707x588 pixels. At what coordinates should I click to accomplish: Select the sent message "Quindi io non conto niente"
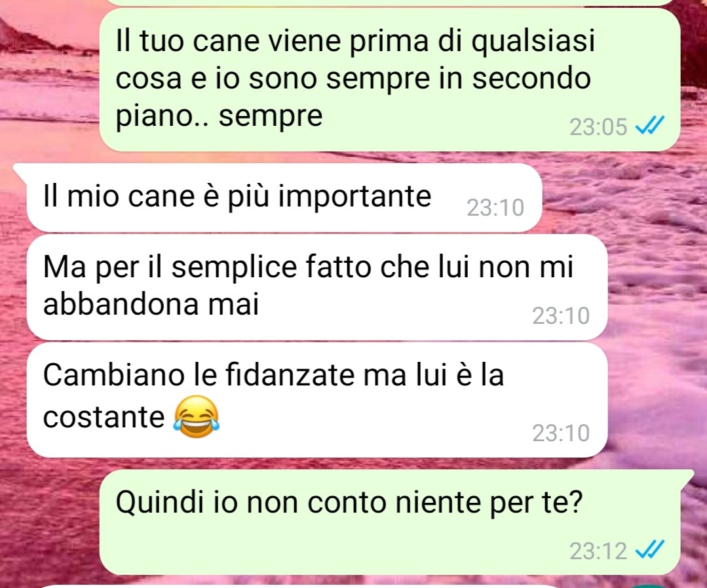click(390, 522)
